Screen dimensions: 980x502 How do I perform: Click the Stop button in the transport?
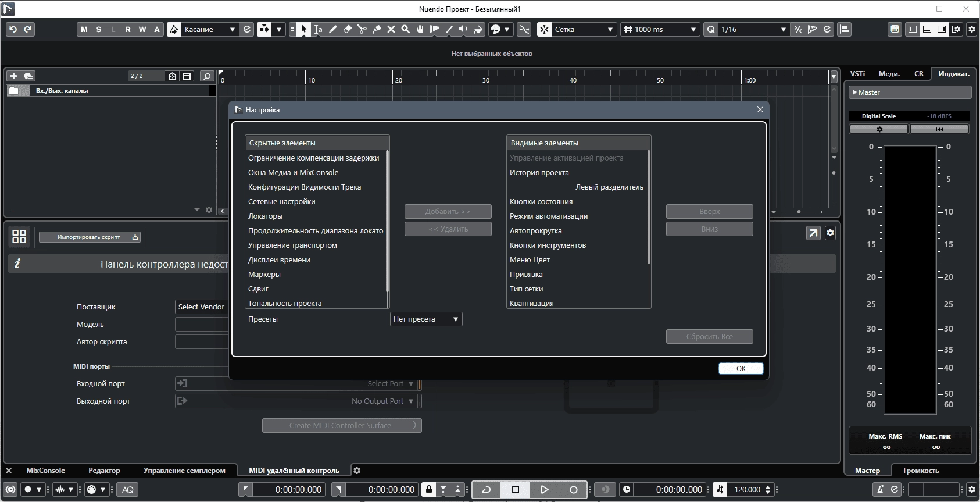(516, 490)
